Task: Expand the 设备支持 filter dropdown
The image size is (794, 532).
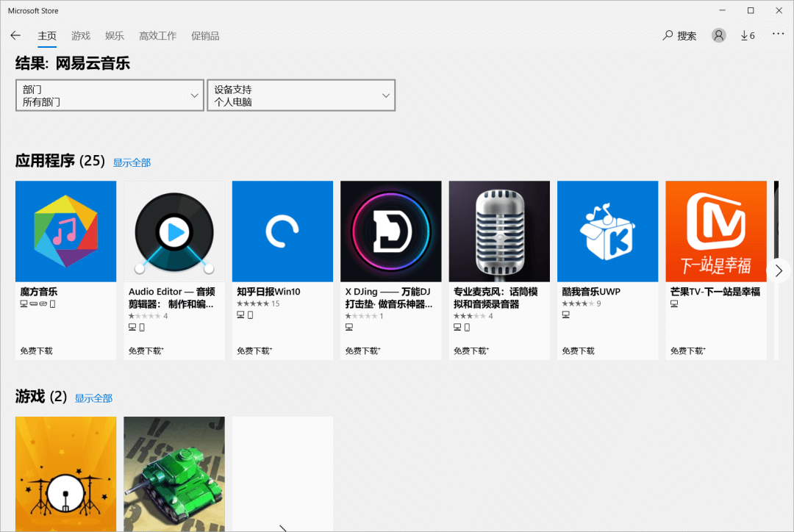Action: point(301,96)
